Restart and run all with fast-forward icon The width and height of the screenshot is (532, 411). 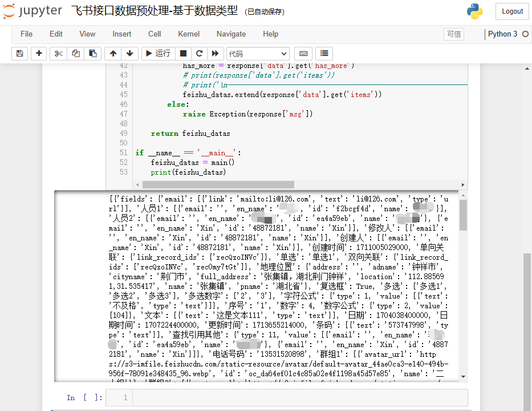(216, 53)
